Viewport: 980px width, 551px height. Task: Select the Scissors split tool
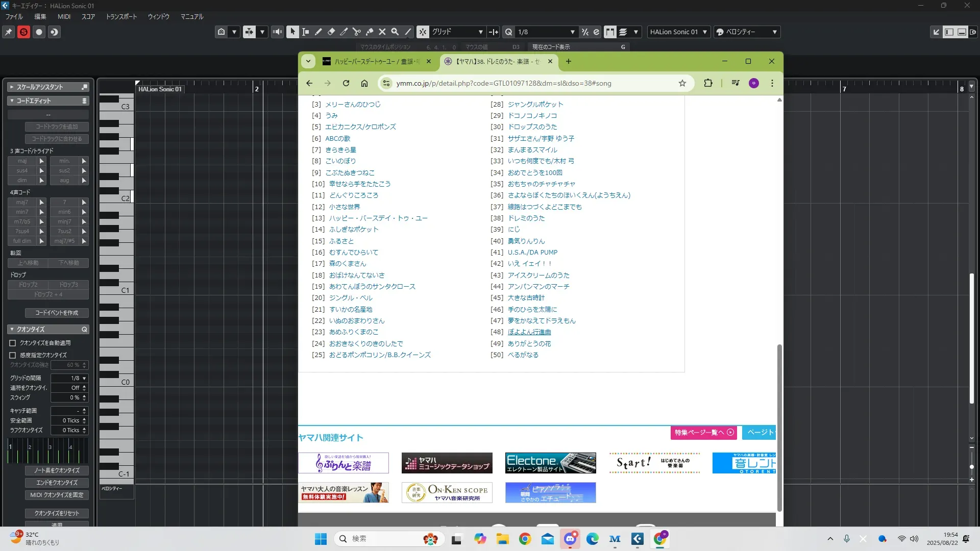point(357,32)
